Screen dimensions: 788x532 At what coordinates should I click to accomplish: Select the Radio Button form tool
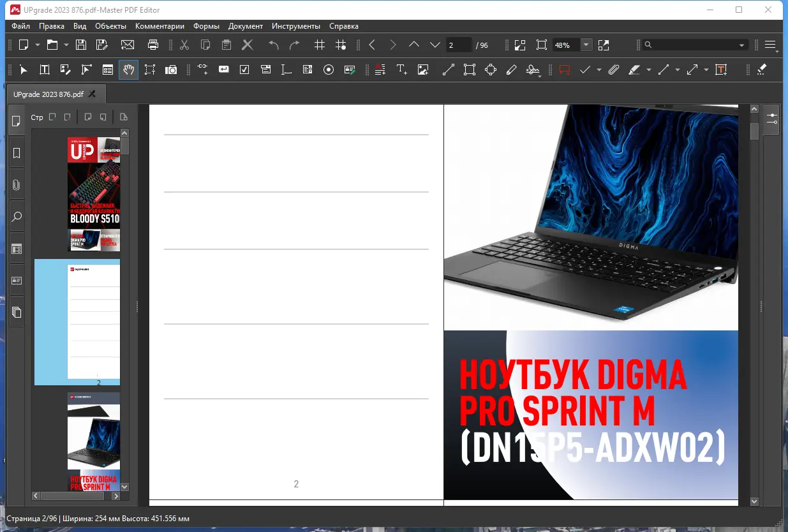click(329, 70)
